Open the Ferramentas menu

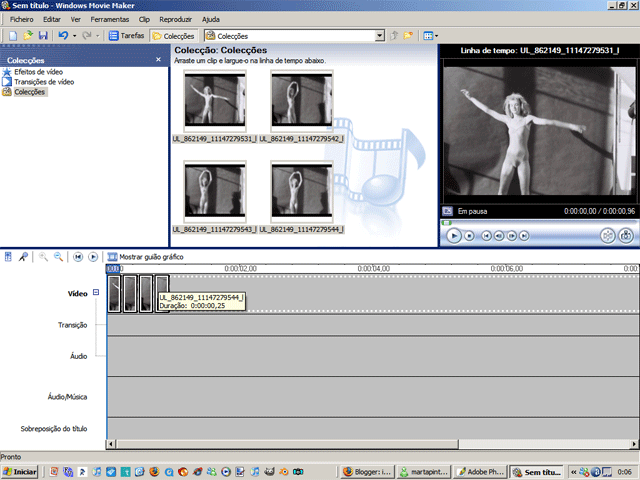tap(110, 19)
